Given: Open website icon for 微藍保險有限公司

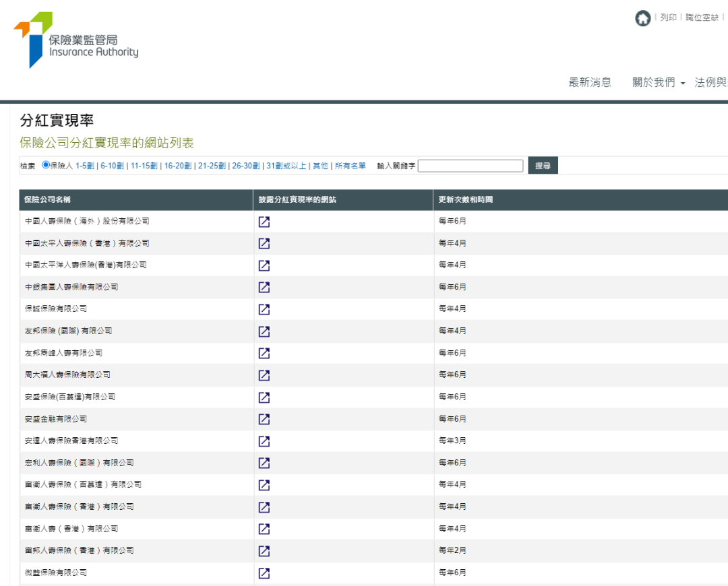Looking at the screenshot, I should click(x=264, y=573).
